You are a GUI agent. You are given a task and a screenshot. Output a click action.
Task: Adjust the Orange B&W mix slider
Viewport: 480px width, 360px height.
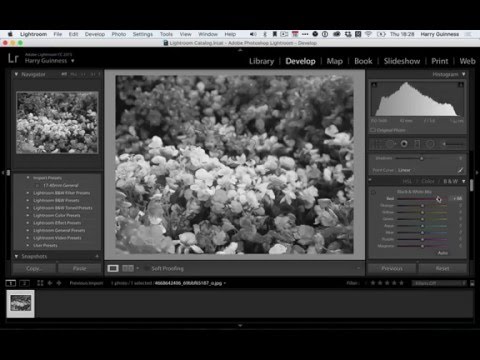[x=422, y=205]
